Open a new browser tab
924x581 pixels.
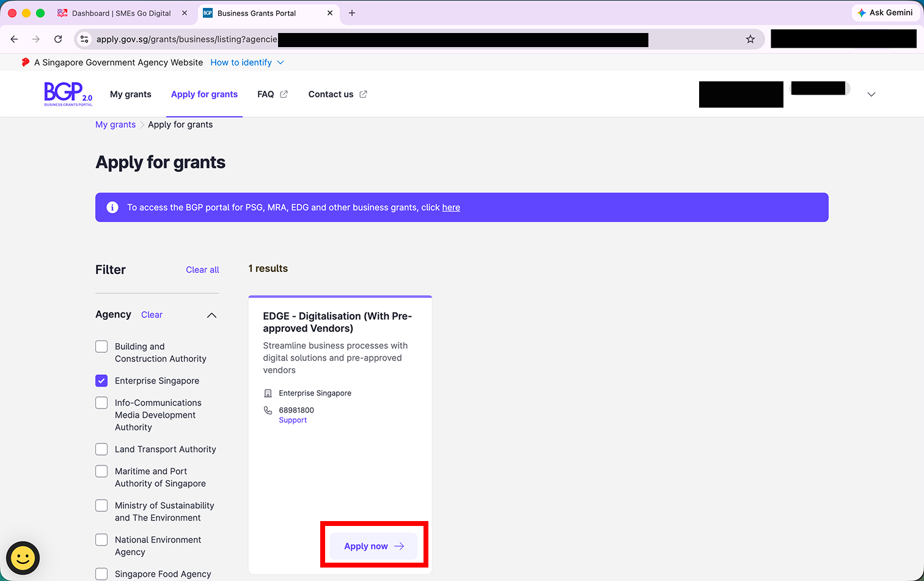tap(352, 13)
